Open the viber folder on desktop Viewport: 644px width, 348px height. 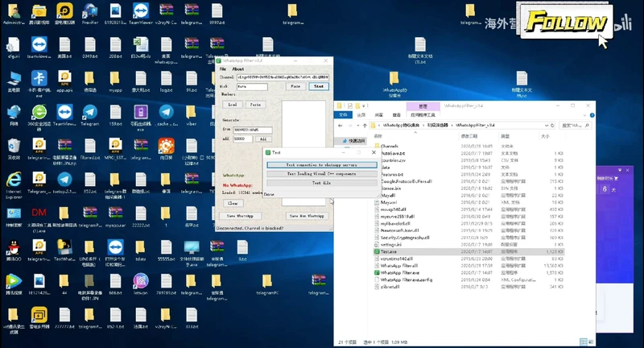pos(191,115)
